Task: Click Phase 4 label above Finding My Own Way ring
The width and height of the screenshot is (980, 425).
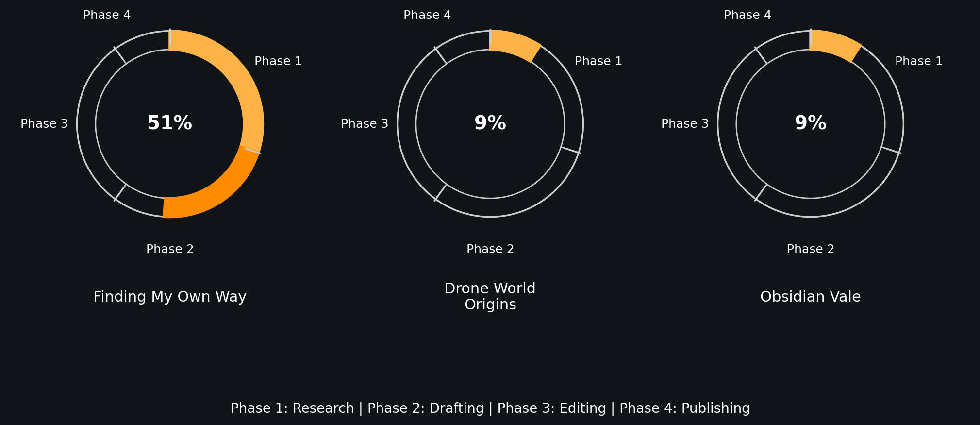Action: click(107, 15)
